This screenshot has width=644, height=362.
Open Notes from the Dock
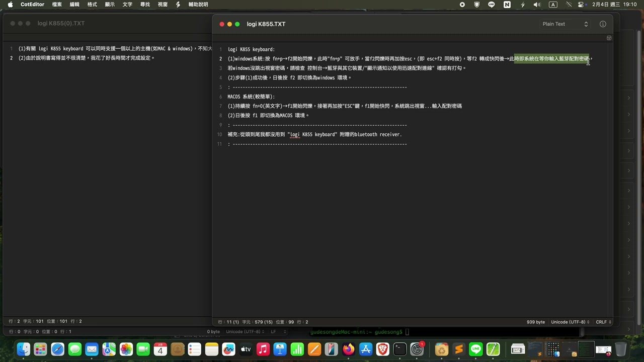tap(211, 349)
